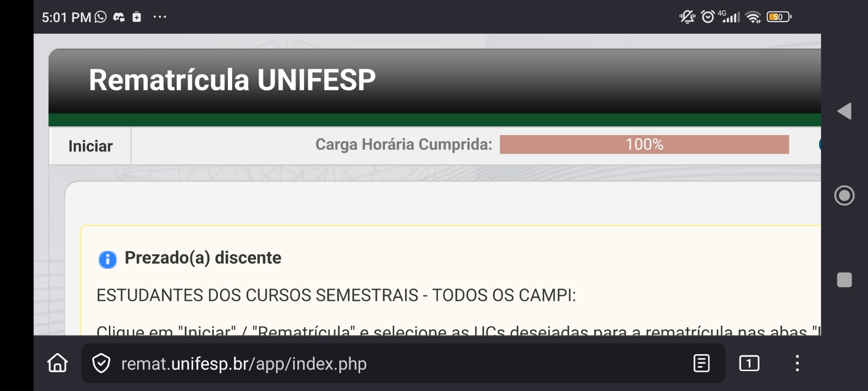Expand the status bar notification dots

[160, 17]
